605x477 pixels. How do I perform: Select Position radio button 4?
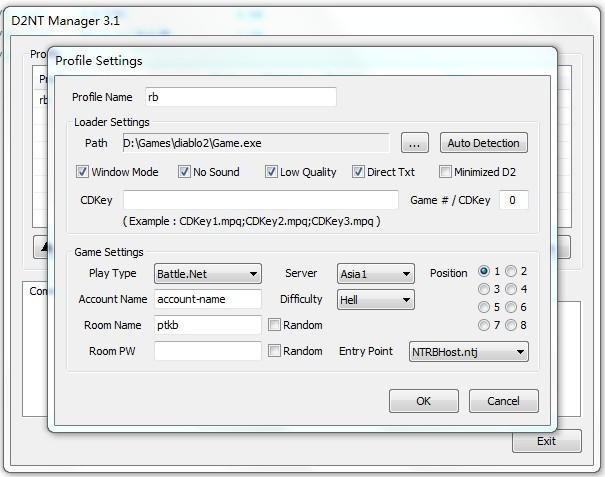point(511,289)
